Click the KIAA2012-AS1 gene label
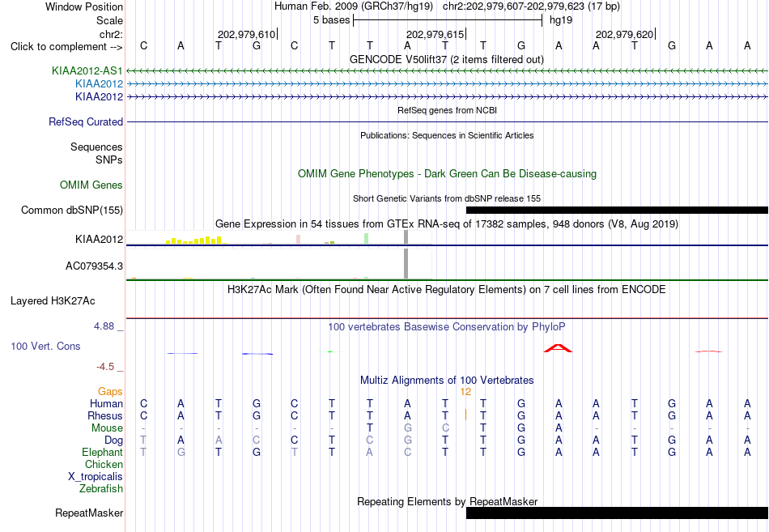769x532 pixels. pyautogui.click(x=87, y=71)
